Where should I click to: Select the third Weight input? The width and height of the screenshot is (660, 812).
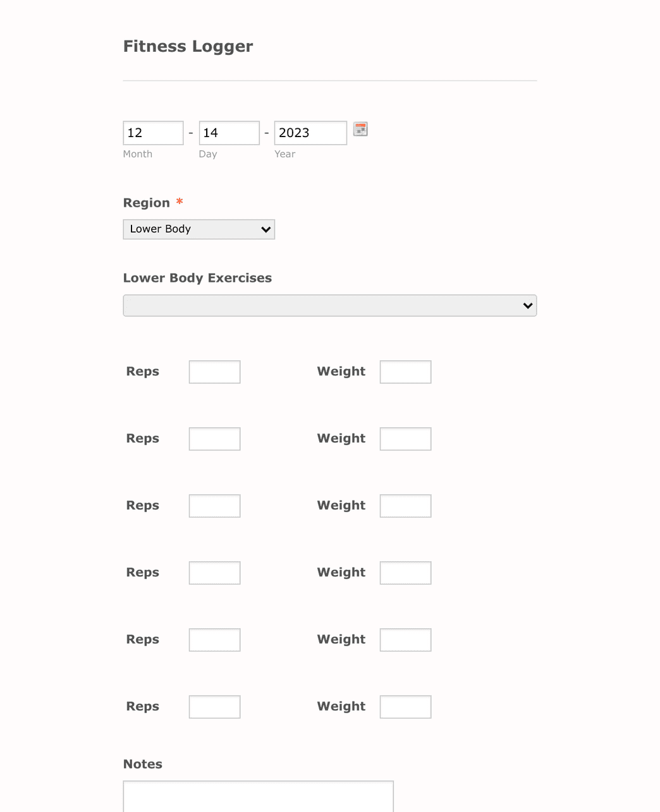(x=405, y=506)
